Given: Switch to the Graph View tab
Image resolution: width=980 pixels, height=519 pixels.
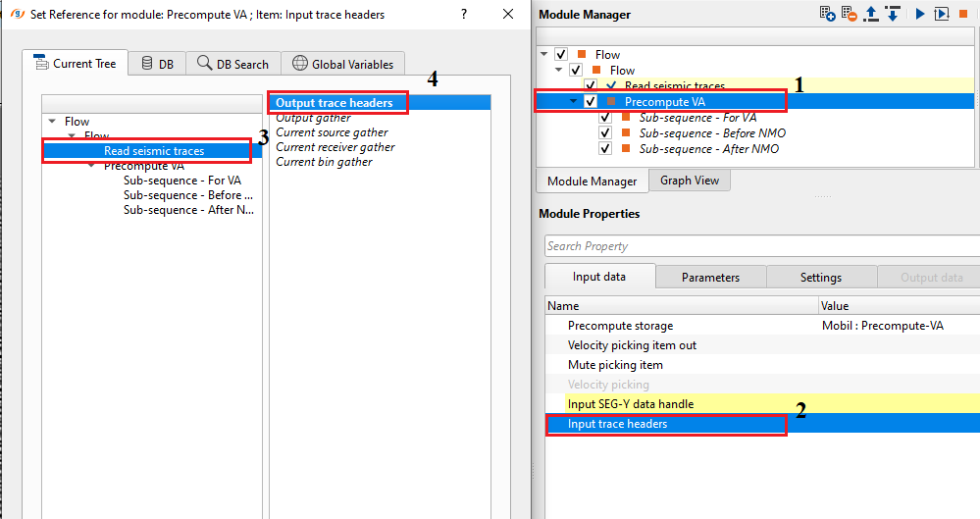Looking at the screenshot, I should pyautogui.click(x=690, y=181).
